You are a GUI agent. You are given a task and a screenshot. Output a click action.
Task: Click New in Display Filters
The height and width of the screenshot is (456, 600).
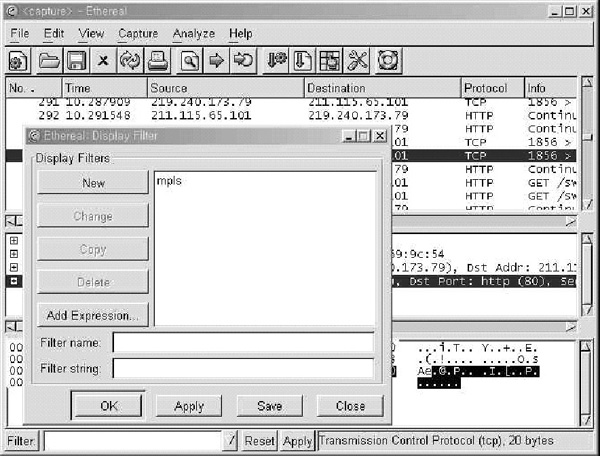point(93,182)
